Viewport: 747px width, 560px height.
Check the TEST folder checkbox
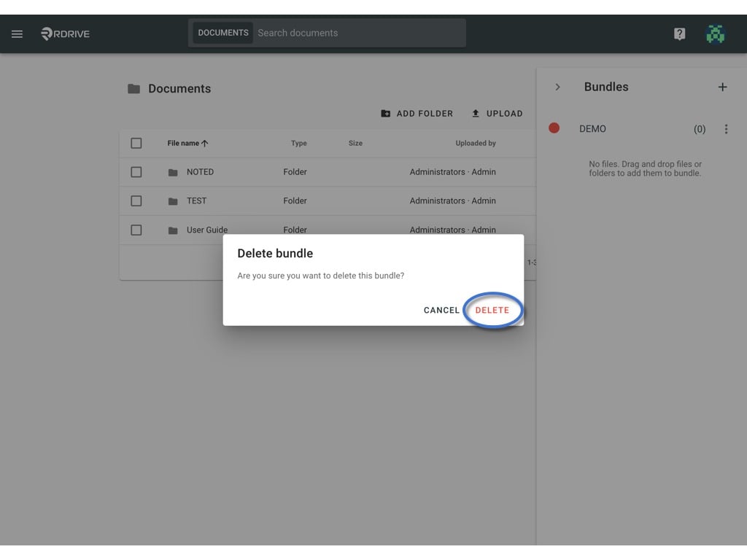(136, 201)
